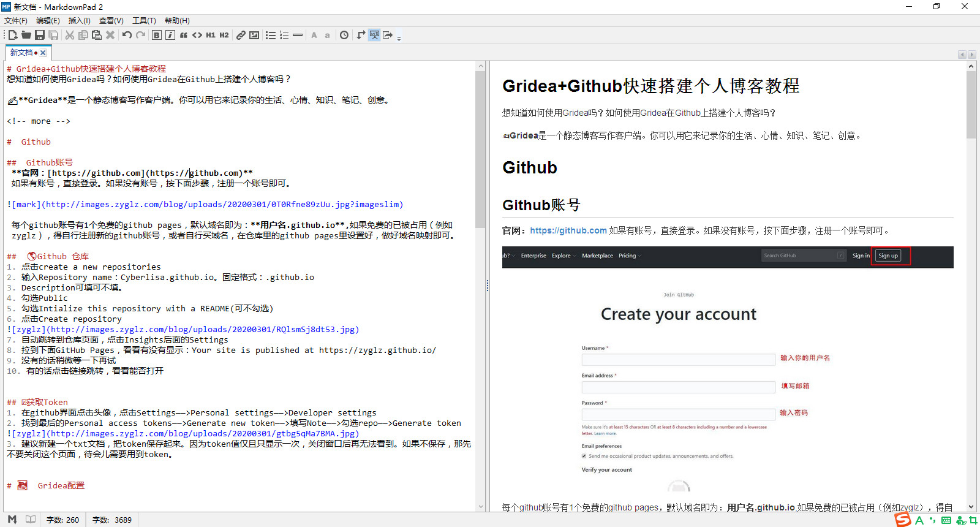Viewport: 980px width, 527px height.
Task: Expand the toolbar overflow options arrow
Action: tap(399, 37)
